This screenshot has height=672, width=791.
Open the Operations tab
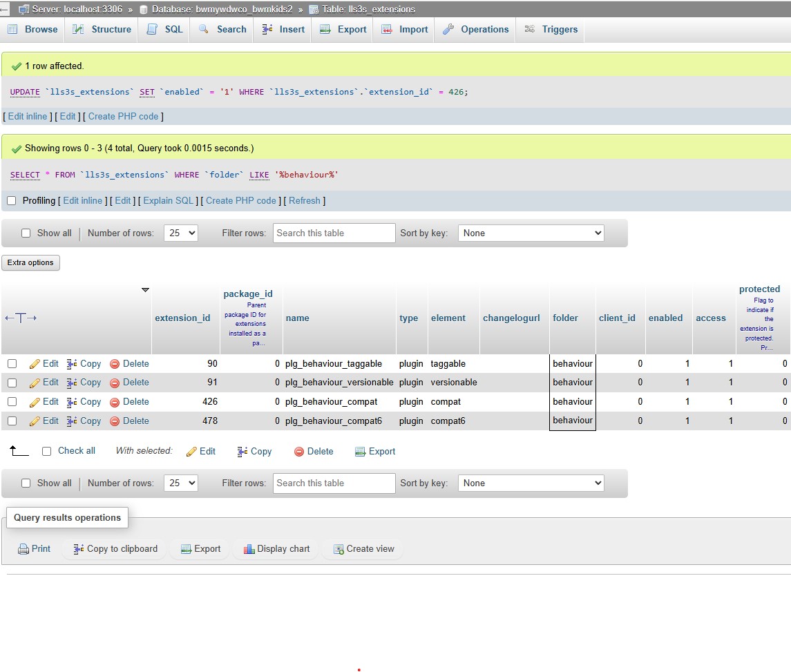(475, 30)
